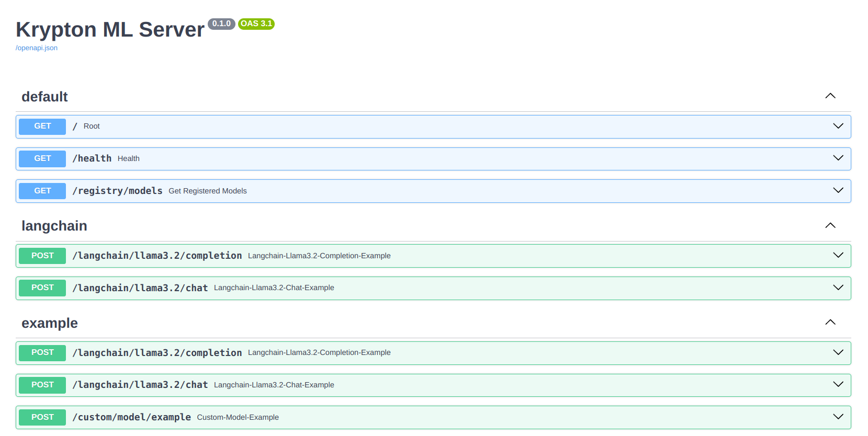This screenshot has height=436, width=868.
Task: Click the 0.1.0 version badge
Action: (x=221, y=24)
